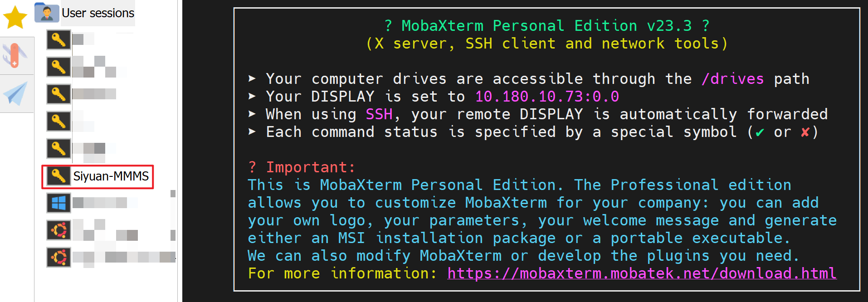Click the second SSH key session icon
The image size is (868, 302).
(x=59, y=67)
